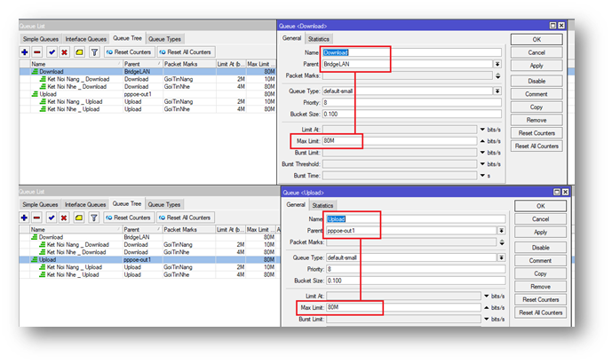This screenshot has width=612, height=364.
Task: Open Statistics tab in Queue Upload dialog
Action: [x=322, y=205]
